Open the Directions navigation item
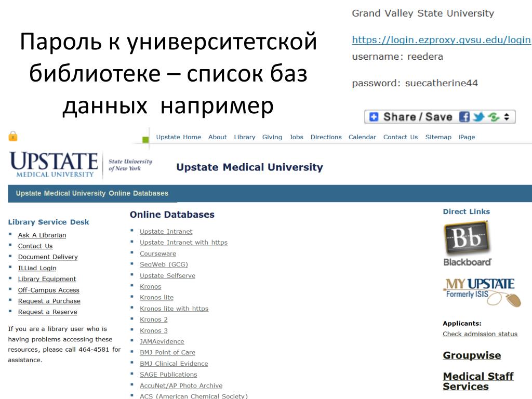Screen dimensions: 532x399 326,137
